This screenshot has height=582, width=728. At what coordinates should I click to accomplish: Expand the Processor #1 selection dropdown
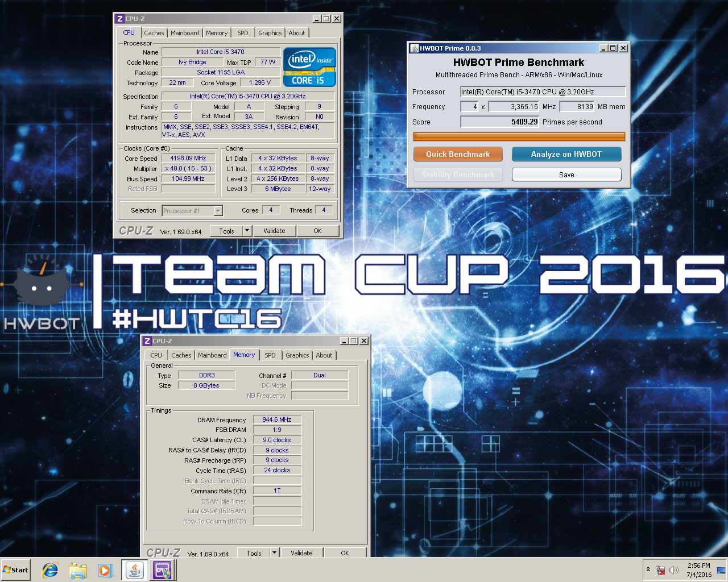coord(218,211)
